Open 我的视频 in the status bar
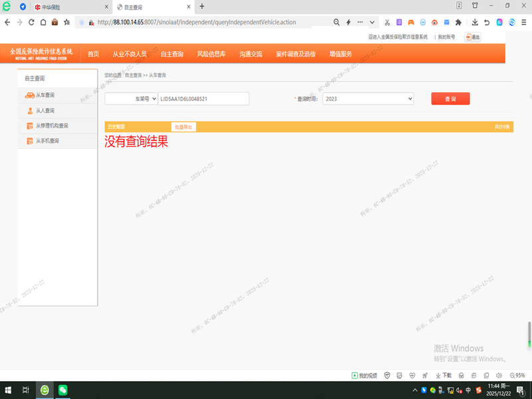This screenshot has width=532, height=399. pyautogui.click(x=364, y=375)
